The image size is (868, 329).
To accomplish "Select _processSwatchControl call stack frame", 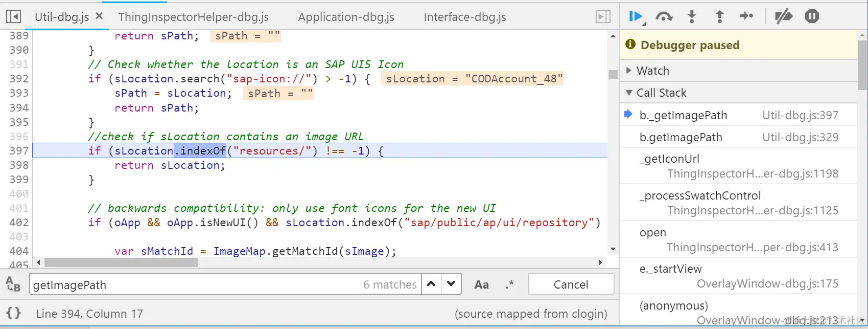I will tap(738, 203).
